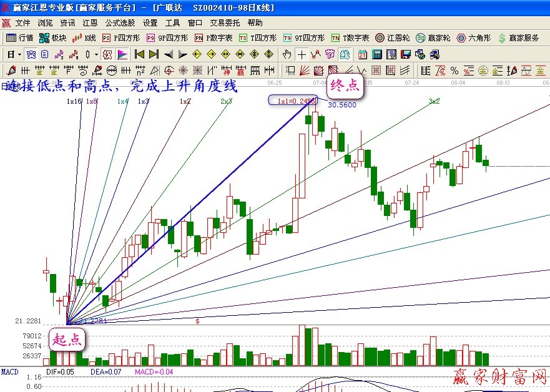The height and width of the screenshot is (392, 550).
Task: Click the 3x2 angle line label
Action: tap(434, 101)
